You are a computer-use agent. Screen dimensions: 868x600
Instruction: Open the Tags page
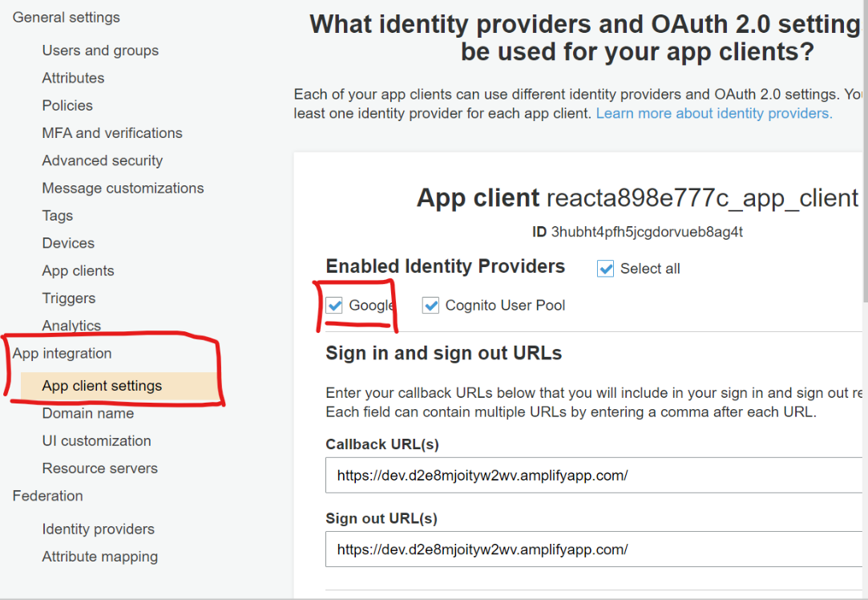[58, 216]
